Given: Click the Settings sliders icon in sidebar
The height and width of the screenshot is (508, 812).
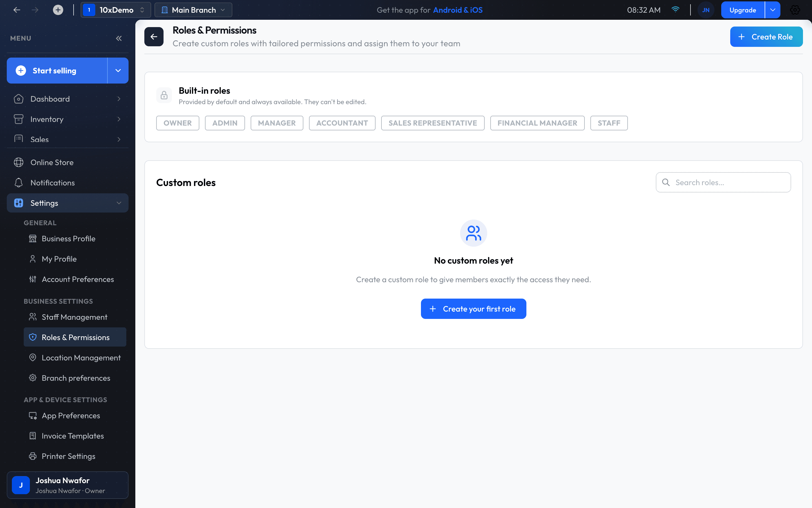Looking at the screenshot, I should click(x=18, y=203).
